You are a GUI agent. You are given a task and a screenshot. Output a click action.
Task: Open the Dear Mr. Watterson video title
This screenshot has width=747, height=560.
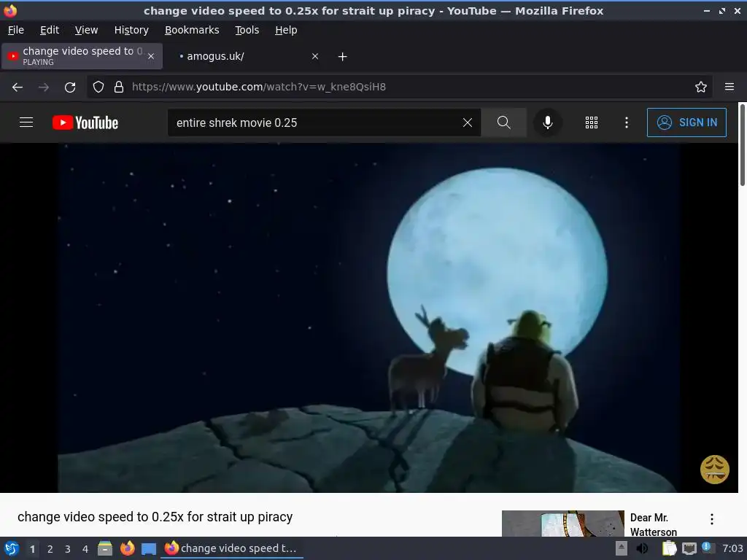(653, 524)
